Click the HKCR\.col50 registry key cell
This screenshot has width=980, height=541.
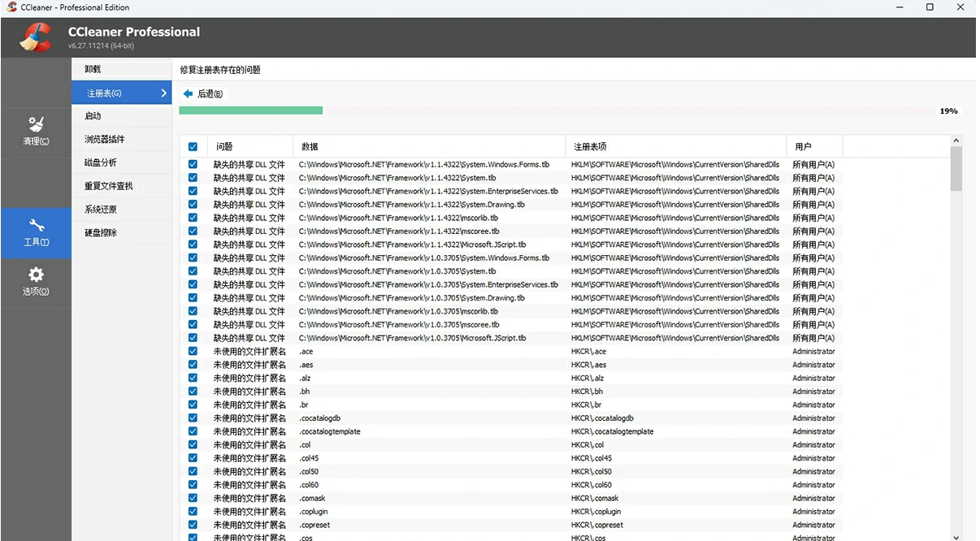[x=591, y=471]
